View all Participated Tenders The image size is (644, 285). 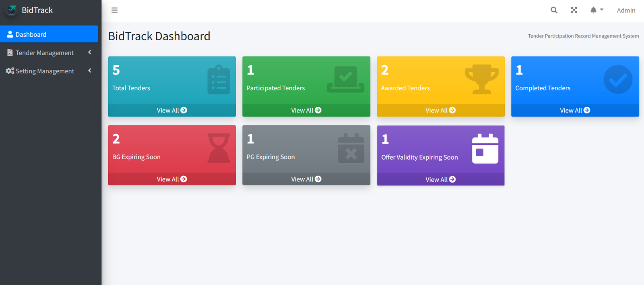pos(306,110)
